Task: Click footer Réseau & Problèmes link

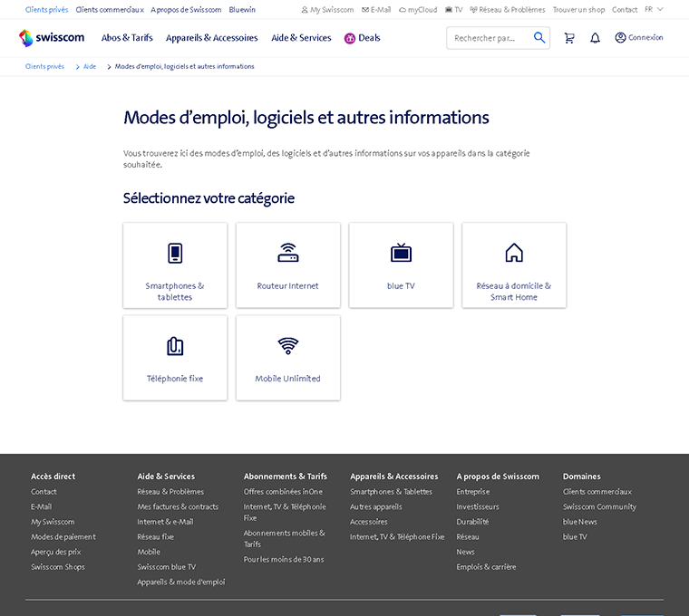Action: (170, 492)
